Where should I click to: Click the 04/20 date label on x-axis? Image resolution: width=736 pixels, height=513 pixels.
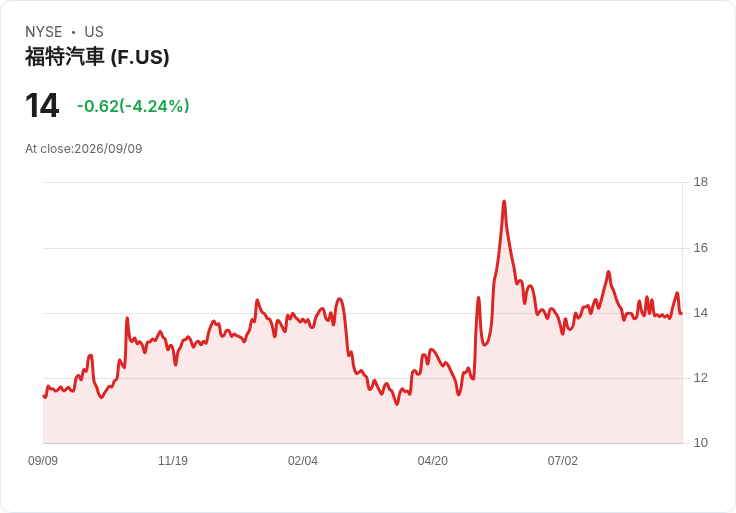[433, 461]
